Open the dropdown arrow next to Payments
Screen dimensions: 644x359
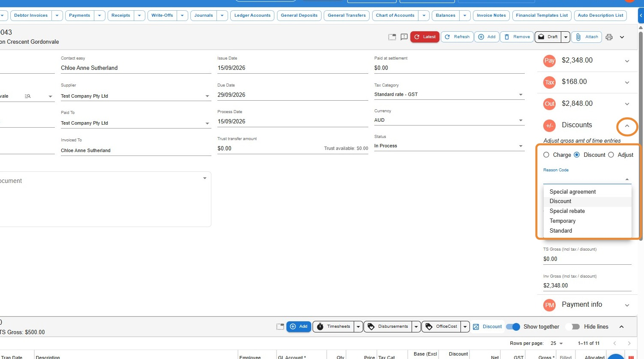pos(99,15)
